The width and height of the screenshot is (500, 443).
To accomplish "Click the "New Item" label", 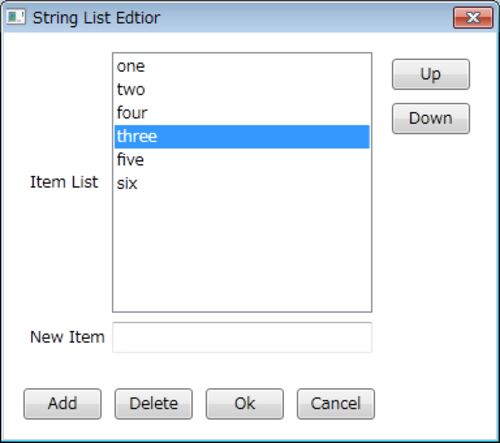I will click(x=67, y=337).
